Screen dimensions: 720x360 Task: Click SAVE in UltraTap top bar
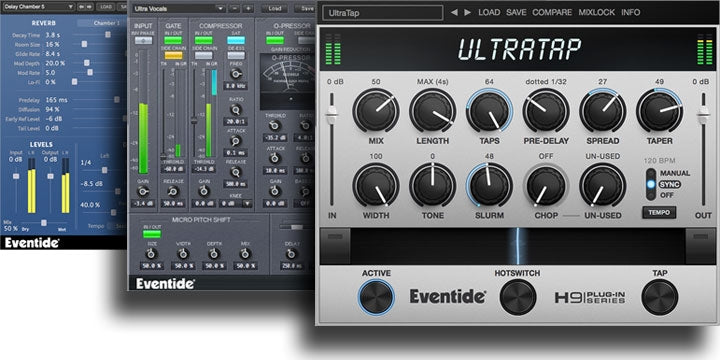tap(516, 12)
